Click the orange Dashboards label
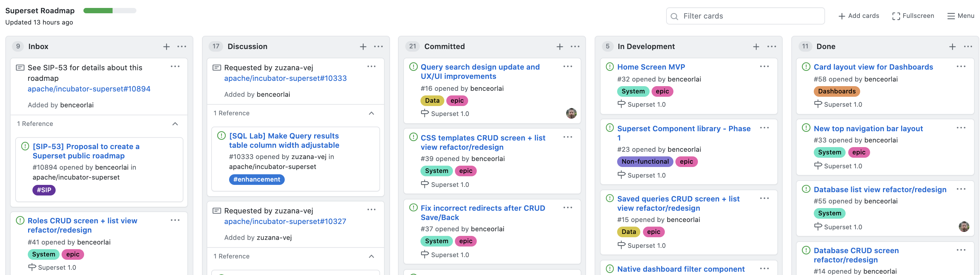This screenshot has width=980, height=275. tap(837, 91)
